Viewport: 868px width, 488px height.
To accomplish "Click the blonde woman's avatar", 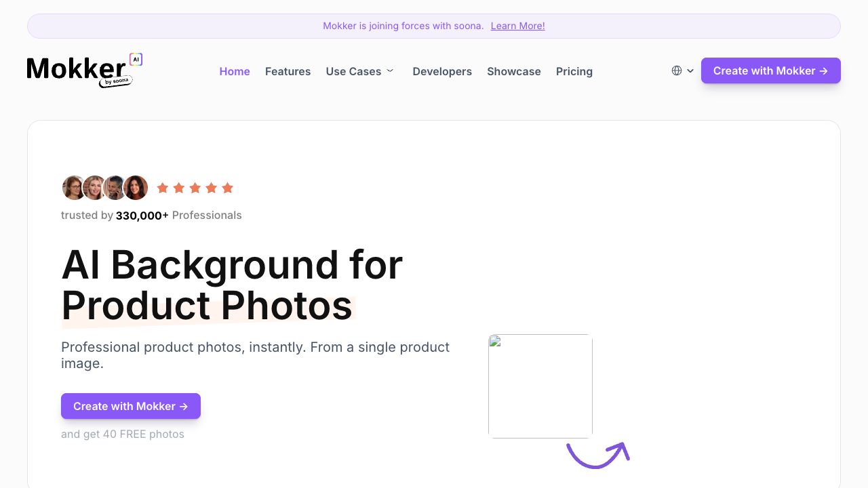I will (94, 188).
